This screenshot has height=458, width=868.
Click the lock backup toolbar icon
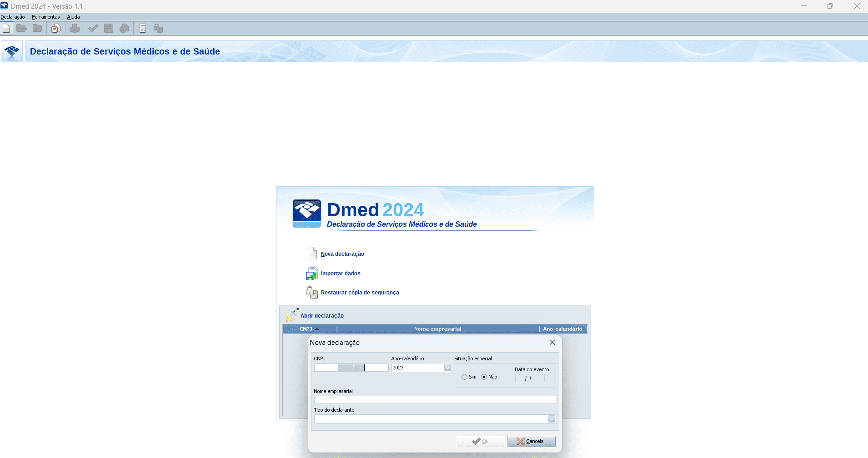click(158, 28)
